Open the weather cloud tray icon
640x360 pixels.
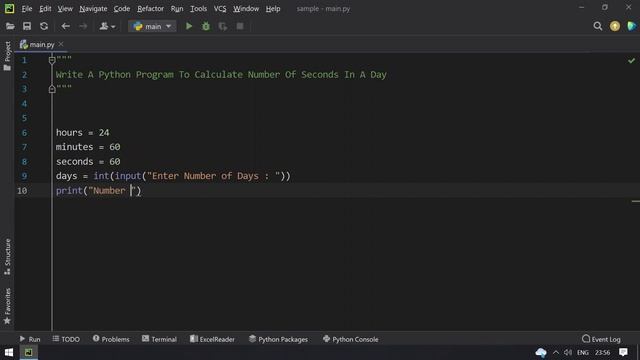[x=541, y=353]
